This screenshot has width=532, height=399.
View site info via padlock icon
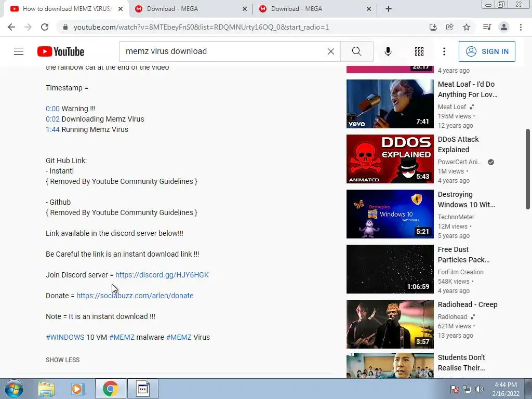coord(65,27)
